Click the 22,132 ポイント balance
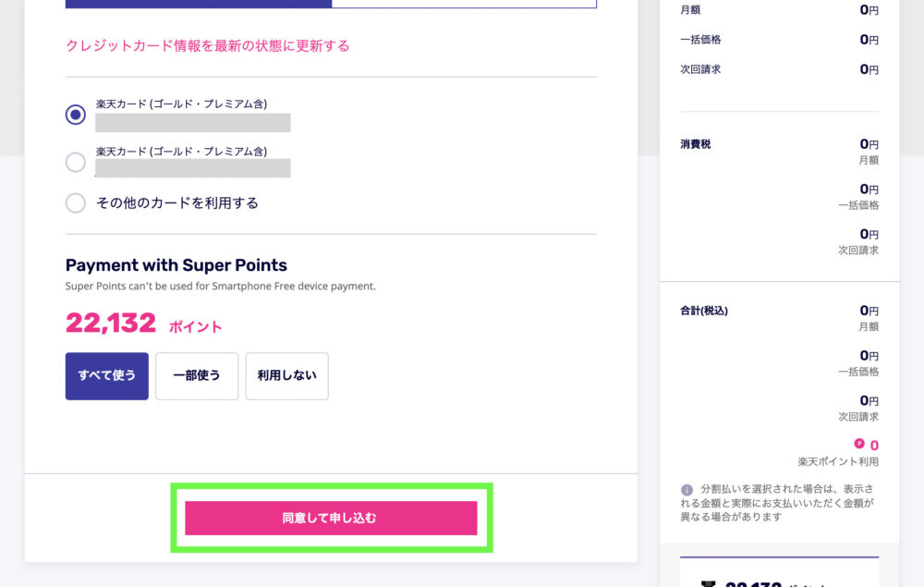The image size is (924, 587). pos(144,324)
